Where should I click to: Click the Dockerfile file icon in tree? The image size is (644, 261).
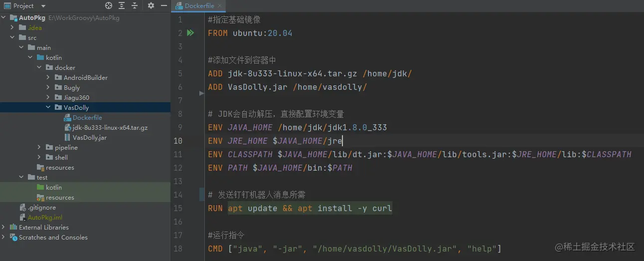67,118
